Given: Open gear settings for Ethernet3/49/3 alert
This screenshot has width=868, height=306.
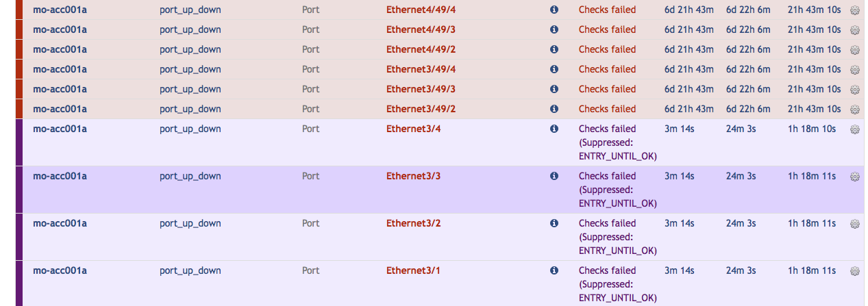Looking at the screenshot, I should [x=855, y=90].
